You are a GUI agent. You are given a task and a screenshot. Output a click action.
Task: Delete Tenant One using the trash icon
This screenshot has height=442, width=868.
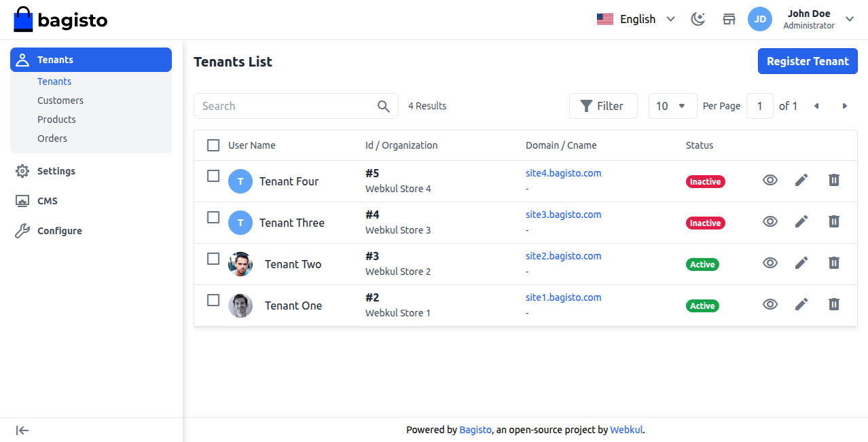[833, 304]
